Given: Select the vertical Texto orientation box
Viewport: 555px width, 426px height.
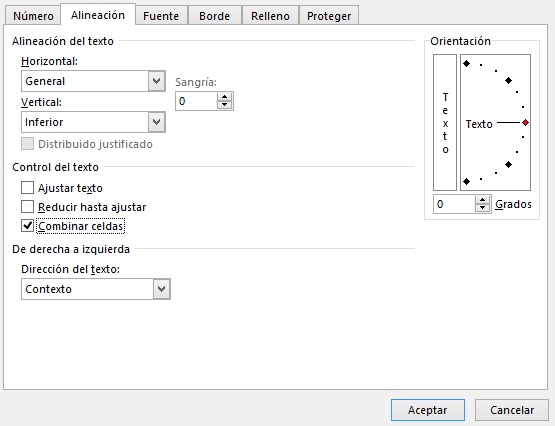Looking at the screenshot, I should [x=445, y=122].
